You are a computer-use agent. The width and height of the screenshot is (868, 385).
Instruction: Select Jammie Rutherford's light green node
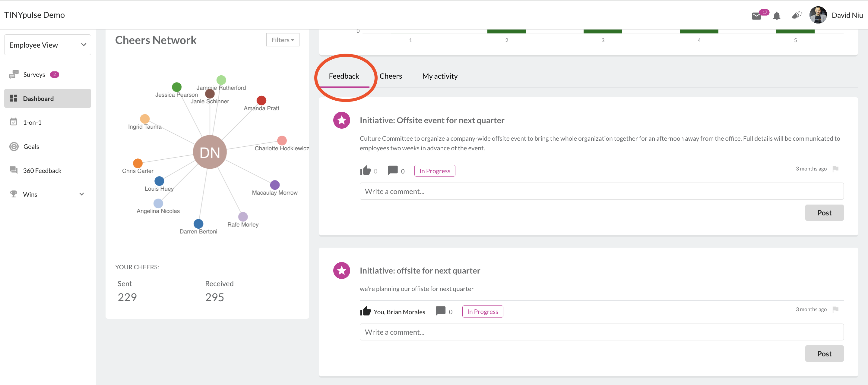click(221, 80)
